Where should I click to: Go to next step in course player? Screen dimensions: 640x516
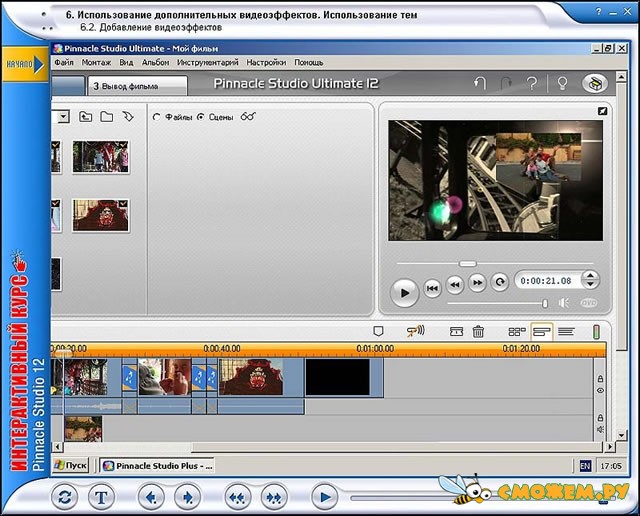tap(187, 497)
